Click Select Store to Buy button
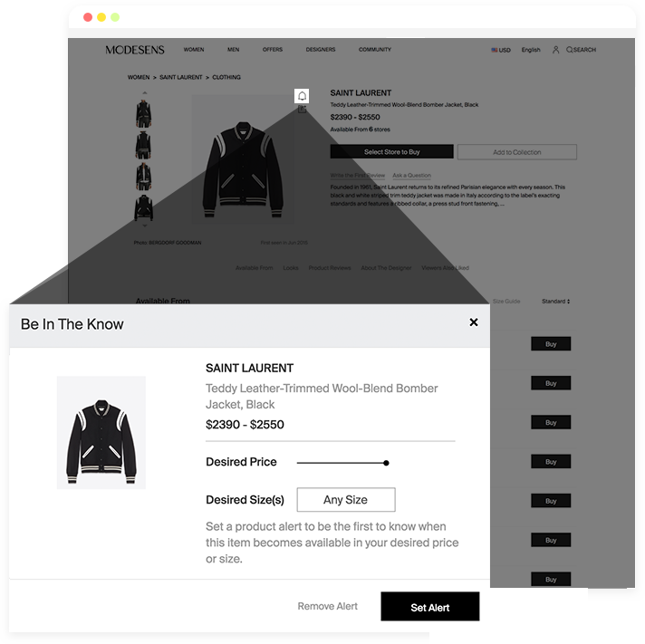This screenshot has height=644, width=645. 391,152
